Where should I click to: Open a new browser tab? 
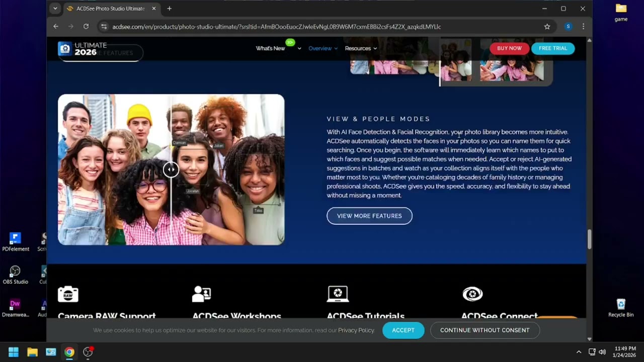tap(169, 9)
